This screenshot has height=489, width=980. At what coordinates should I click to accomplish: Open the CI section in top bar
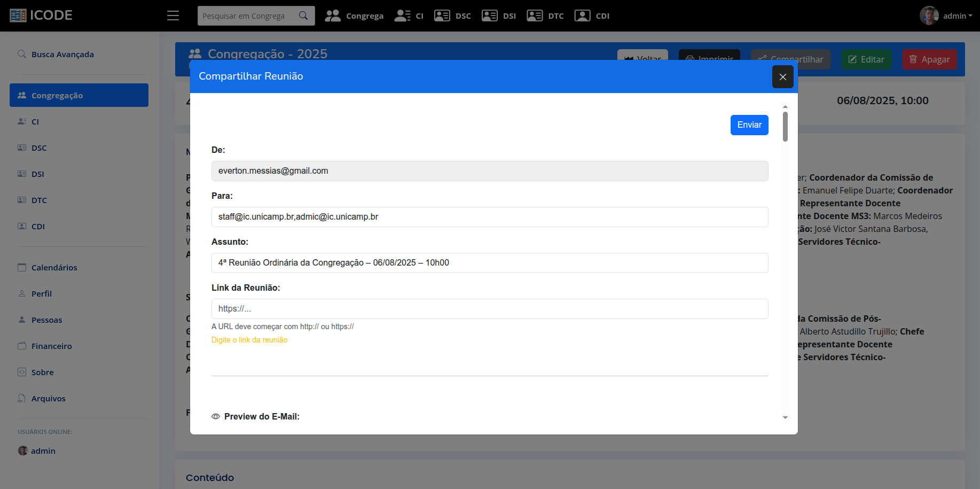(409, 16)
